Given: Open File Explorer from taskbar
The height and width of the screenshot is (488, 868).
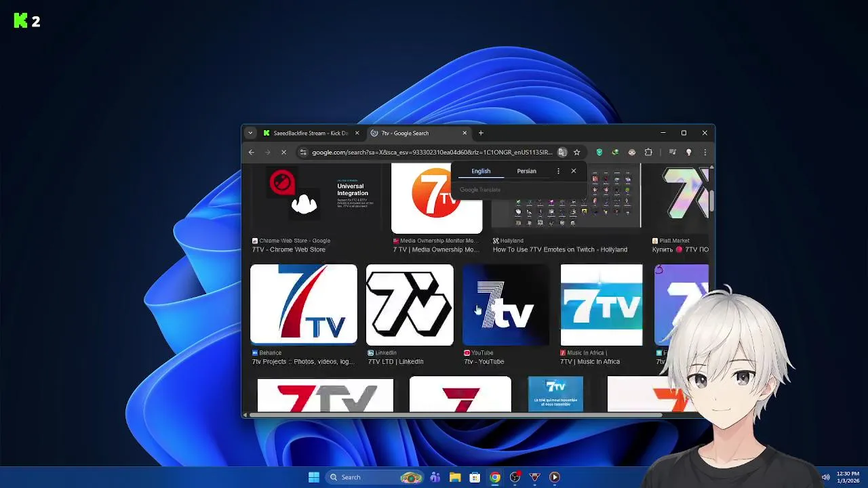Looking at the screenshot, I should point(455,477).
